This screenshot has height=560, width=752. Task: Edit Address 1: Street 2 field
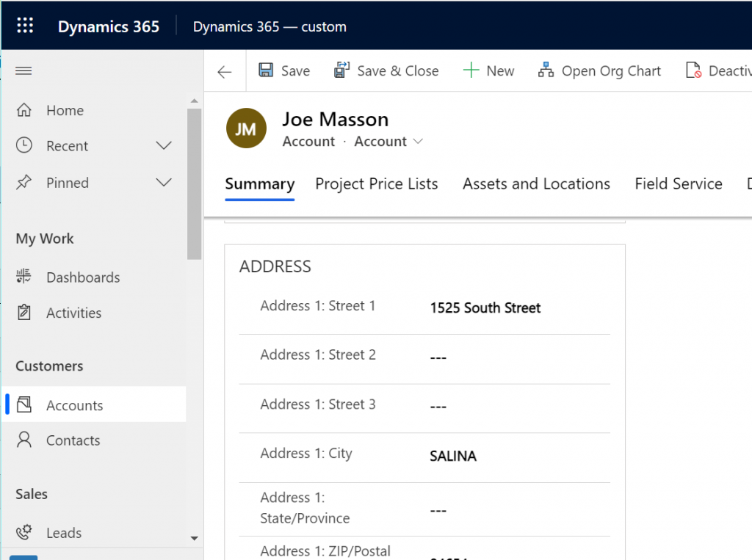520,357
